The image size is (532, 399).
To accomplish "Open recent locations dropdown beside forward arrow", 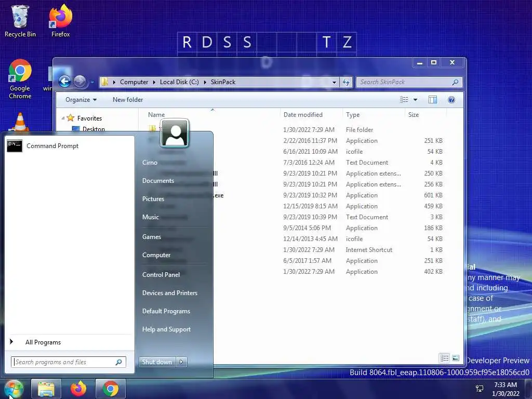I will 92,82.
